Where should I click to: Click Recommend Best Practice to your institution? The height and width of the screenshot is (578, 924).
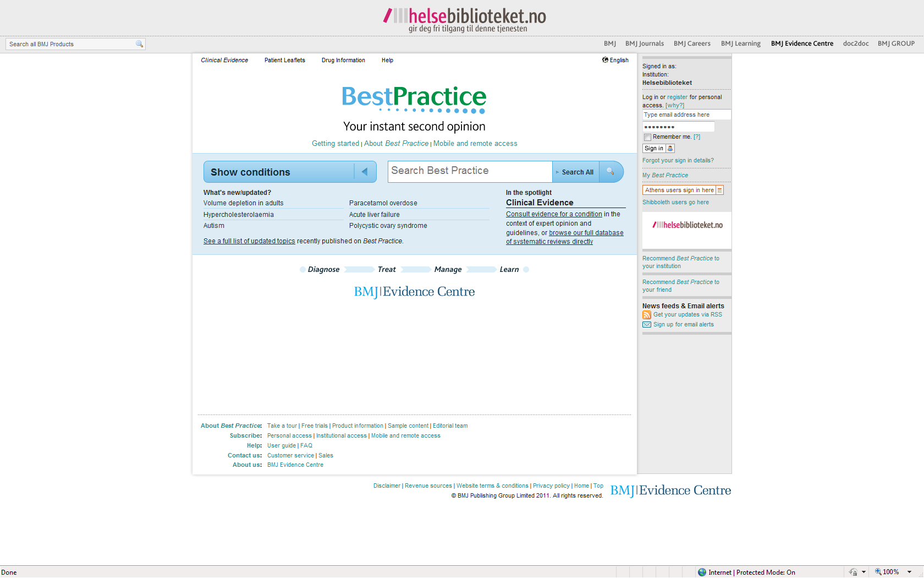coord(681,262)
